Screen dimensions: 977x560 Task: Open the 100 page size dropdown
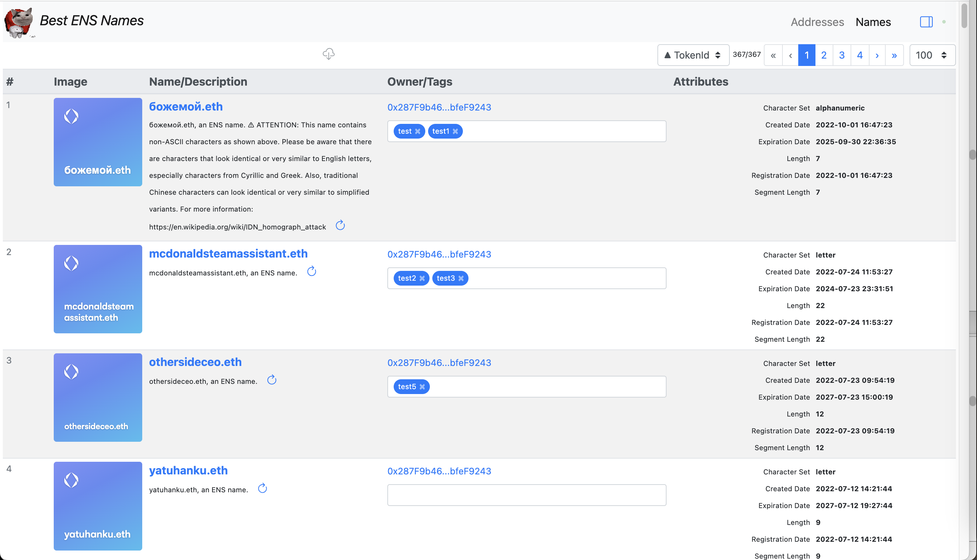[x=932, y=55]
